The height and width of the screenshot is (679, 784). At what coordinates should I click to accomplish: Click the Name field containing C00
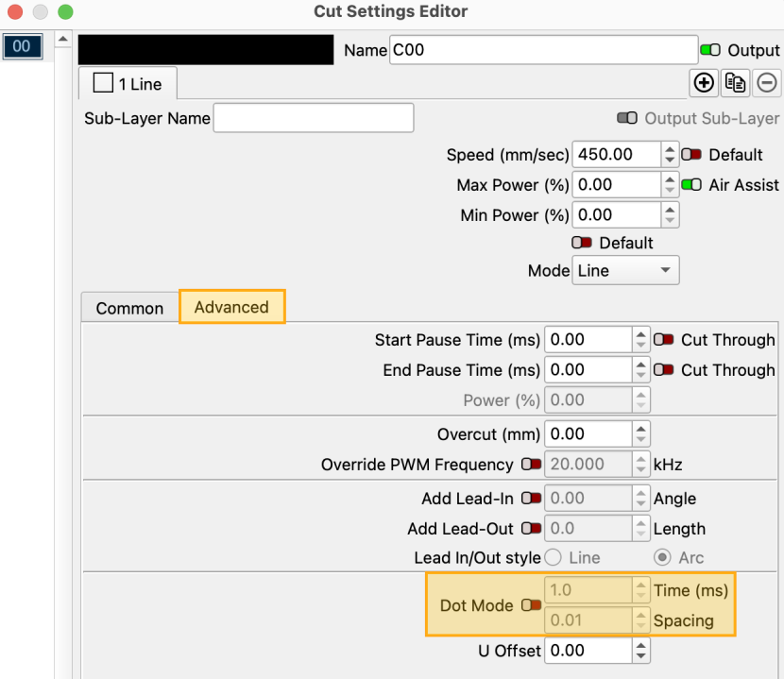pos(543,50)
